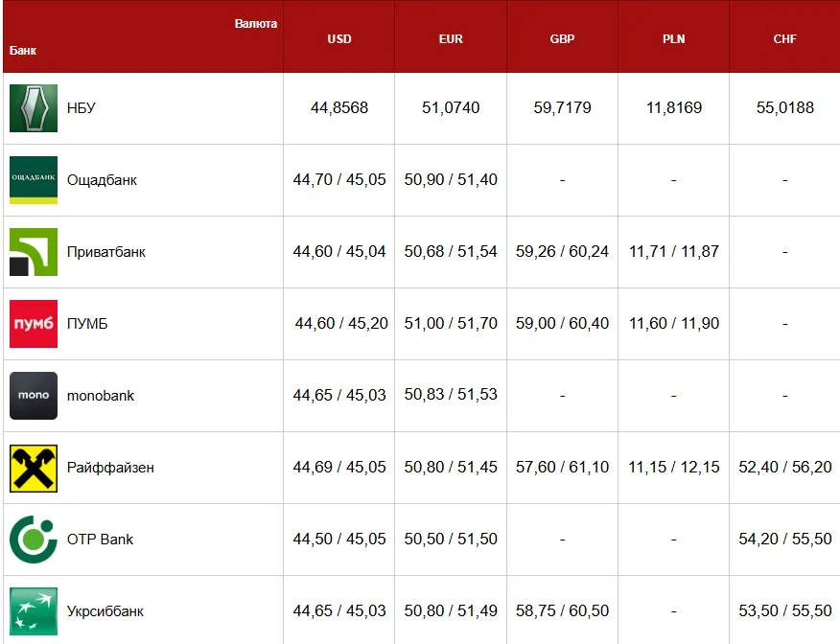Click the yellow Райффайзен logo icon
This screenshot has height=644, width=840.
point(34,468)
